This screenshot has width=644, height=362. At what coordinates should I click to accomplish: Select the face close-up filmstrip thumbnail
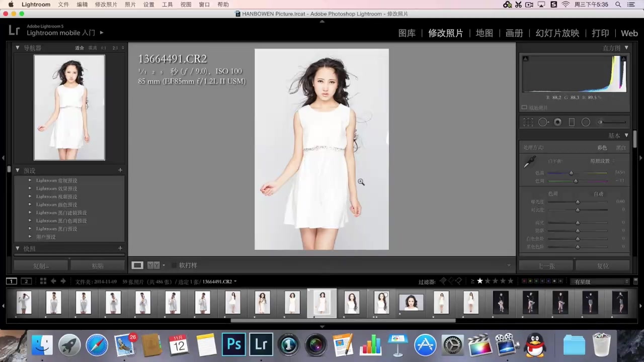pyautogui.click(x=411, y=303)
